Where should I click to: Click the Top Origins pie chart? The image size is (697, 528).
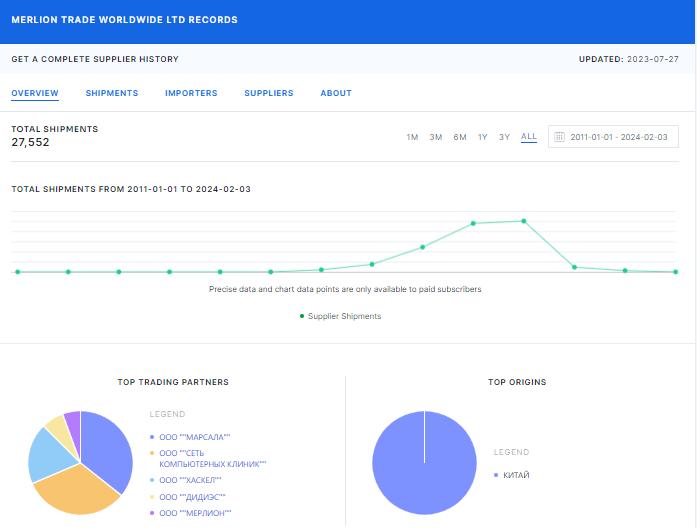(424, 463)
